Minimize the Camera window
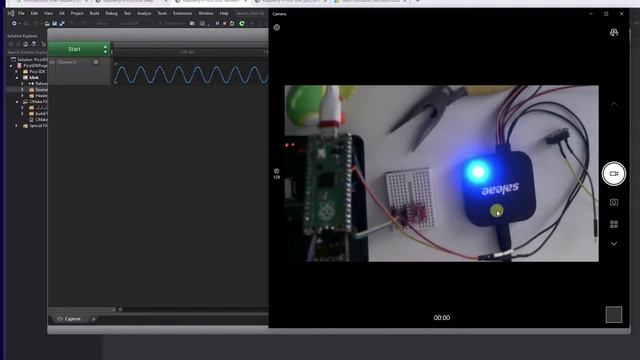 [x=591, y=14]
